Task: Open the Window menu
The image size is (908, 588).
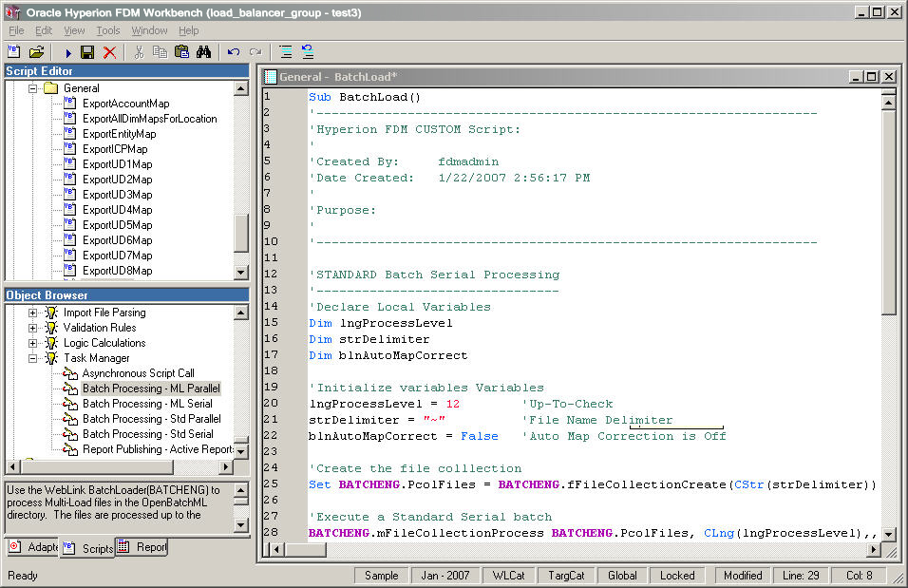Action: point(149,30)
